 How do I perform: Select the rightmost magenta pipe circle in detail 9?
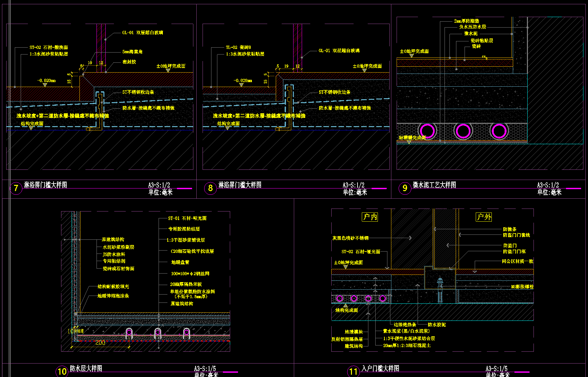click(499, 131)
